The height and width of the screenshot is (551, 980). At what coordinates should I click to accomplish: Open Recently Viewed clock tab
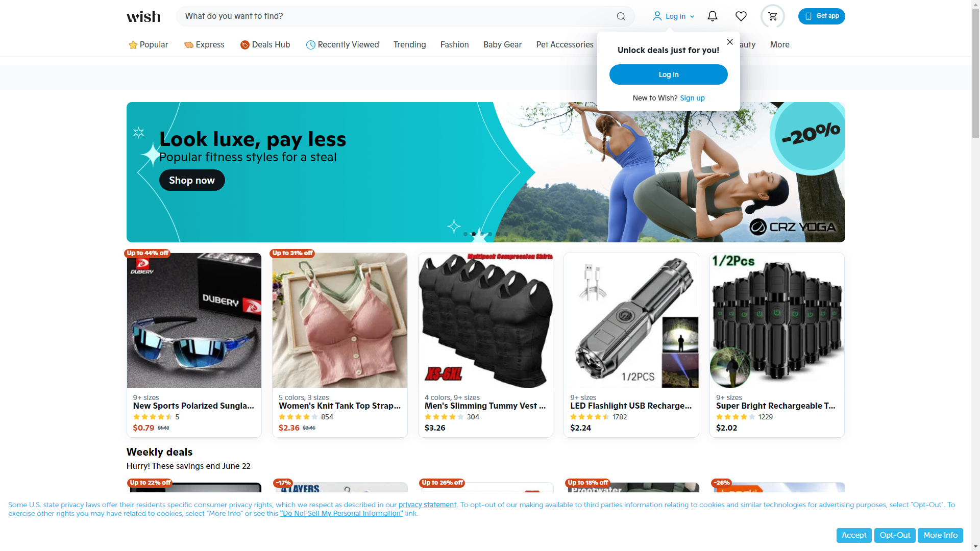[342, 45]
